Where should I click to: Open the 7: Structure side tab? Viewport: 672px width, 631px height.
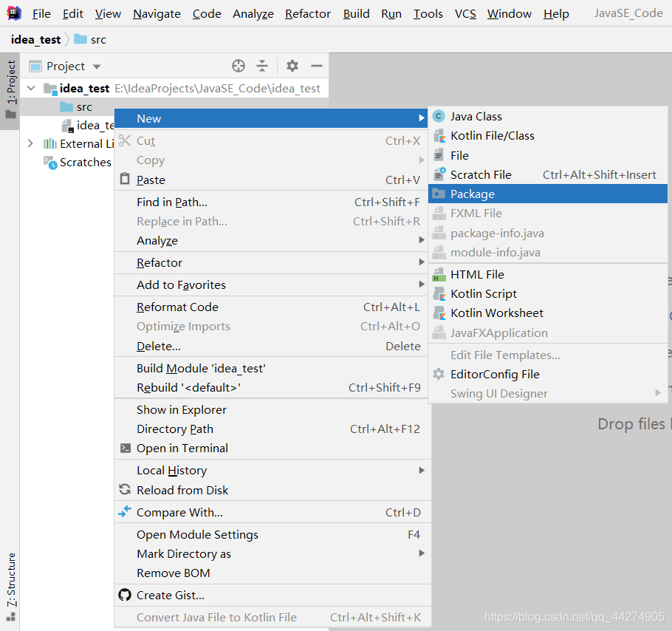click(x=11, y=587)
